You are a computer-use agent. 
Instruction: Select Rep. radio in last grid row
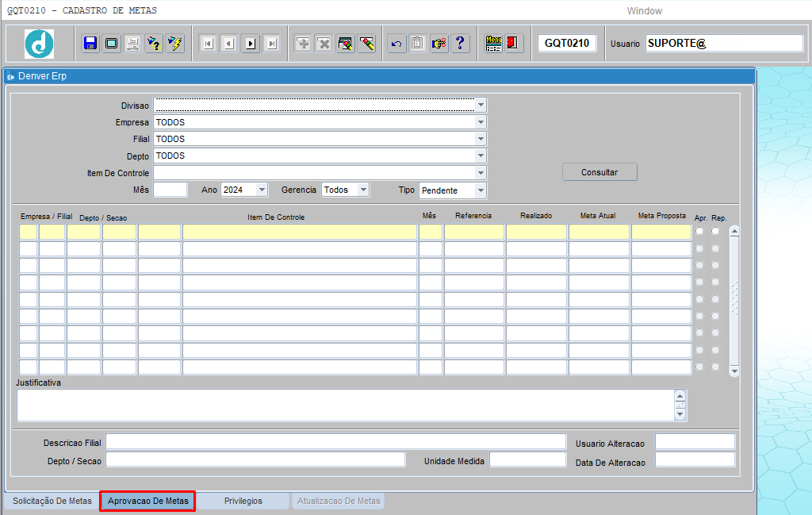(716, 367)
